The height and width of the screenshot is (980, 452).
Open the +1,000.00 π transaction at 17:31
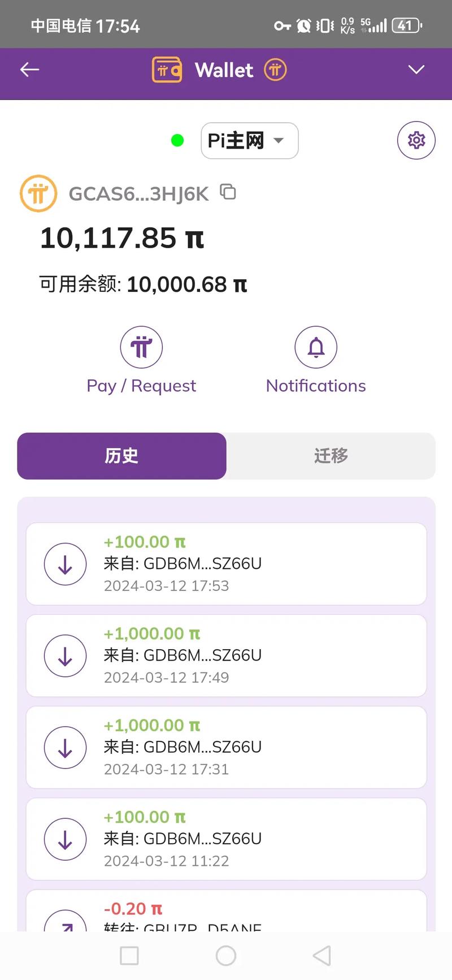[226, 747]
